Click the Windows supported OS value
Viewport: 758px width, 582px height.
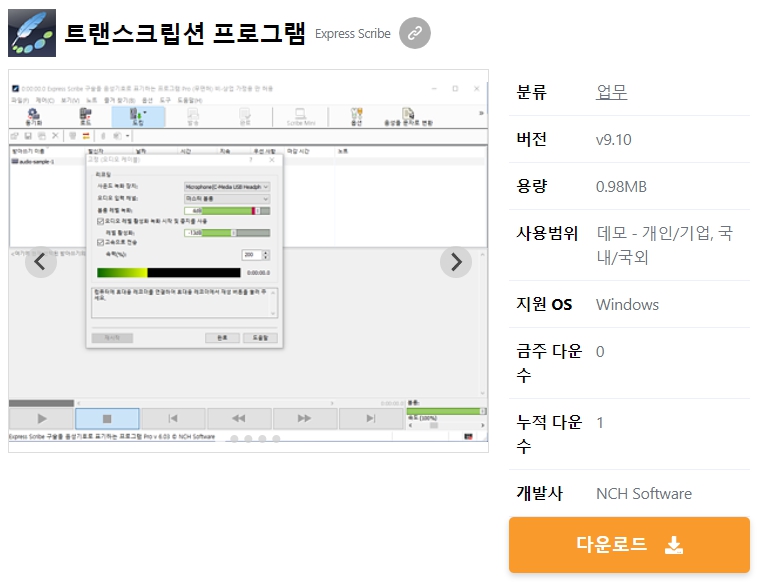[627, 305]
